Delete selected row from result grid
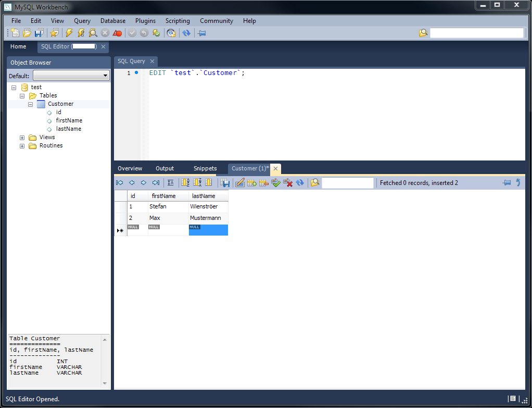Screen dimensions: 532x408 [263, 183]
